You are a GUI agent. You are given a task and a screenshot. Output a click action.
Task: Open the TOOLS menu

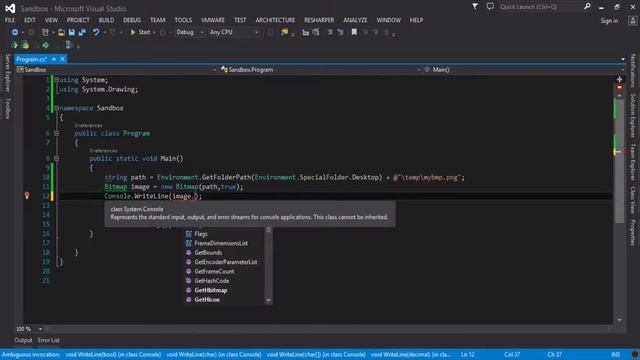point(183,20)
